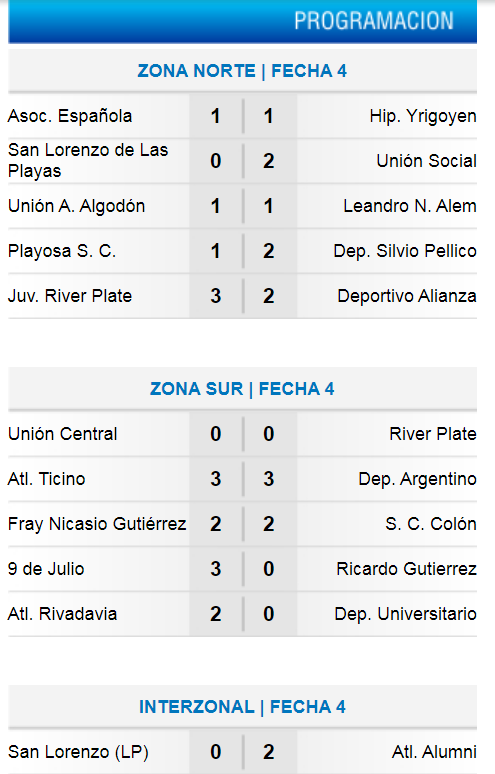
Task: Open the Ricardo Gutierrez team entry
Action: (406, 569)
